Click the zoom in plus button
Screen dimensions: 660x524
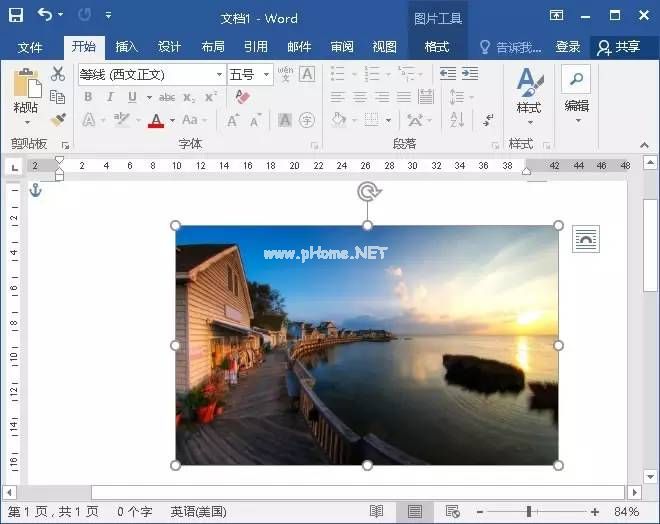click(595, 511)
